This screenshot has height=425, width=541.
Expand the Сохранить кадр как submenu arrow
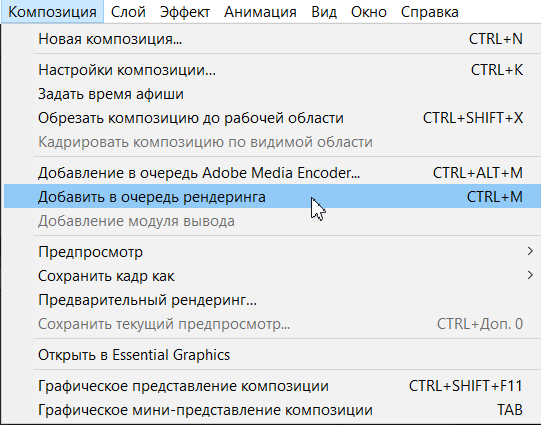530,275
